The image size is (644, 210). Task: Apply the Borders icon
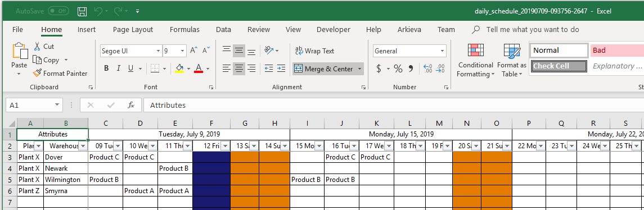coord(155,68)
